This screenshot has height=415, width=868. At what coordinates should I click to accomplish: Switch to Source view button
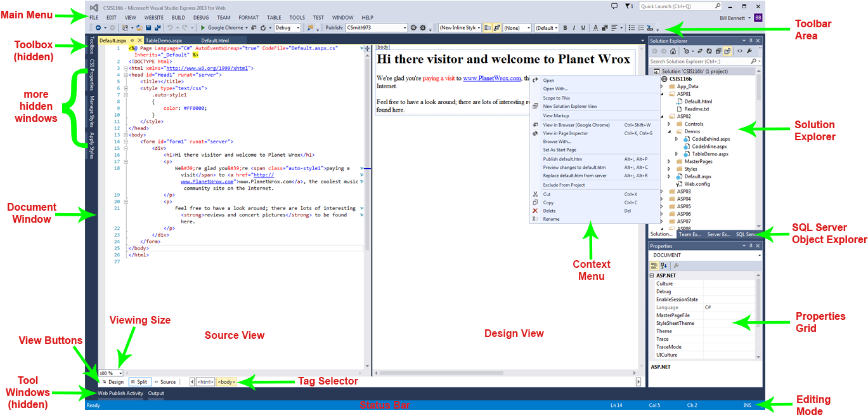pyautogui.click(x=165, y=382)
